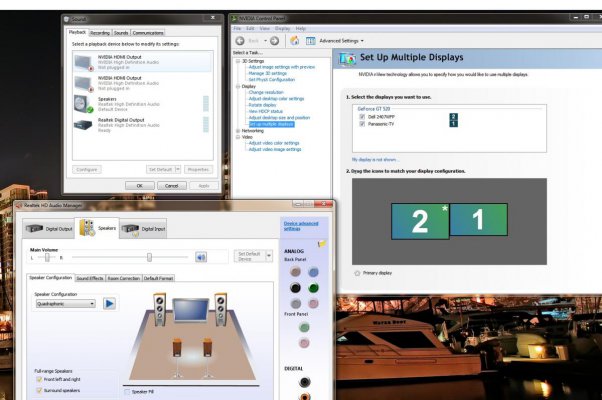The image size is (602, 400).
Task: Click the Forward arrow in NVIDIA Control Panel
Action: click(274, 41)
